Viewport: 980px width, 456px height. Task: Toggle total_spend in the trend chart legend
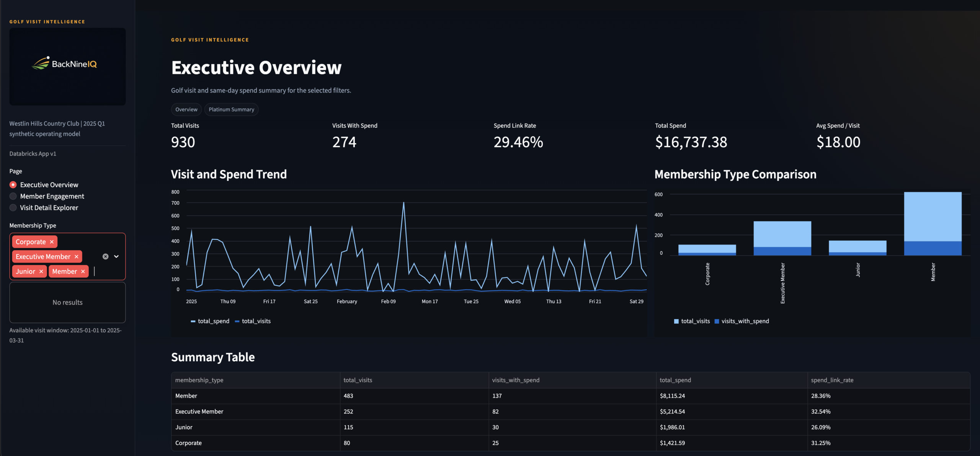(213, 321)
